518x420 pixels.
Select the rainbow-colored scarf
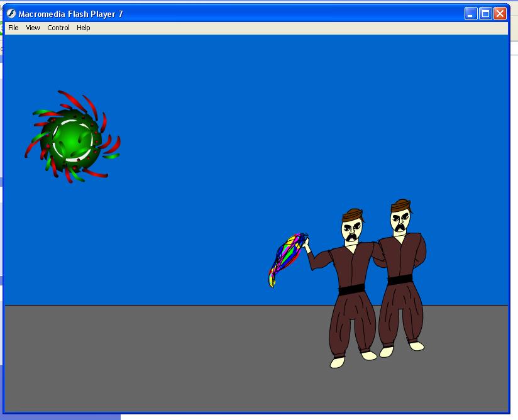(x=287, y=257)
